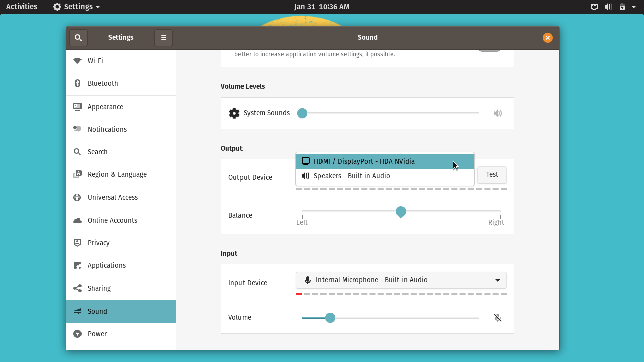
Task: Mute System Sounds using the speaker icon
Action: 498,113
